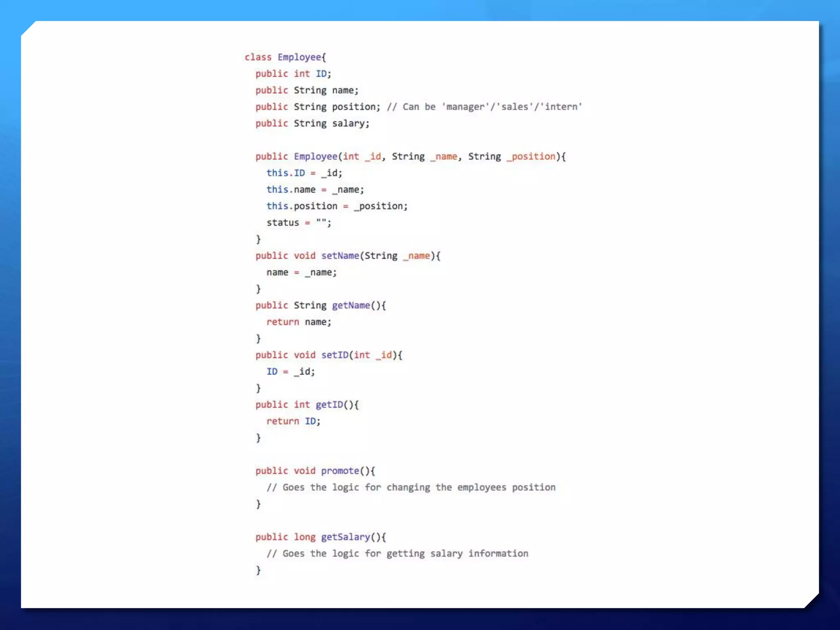Click the 'this.name = _name' statement

point(315,189)
